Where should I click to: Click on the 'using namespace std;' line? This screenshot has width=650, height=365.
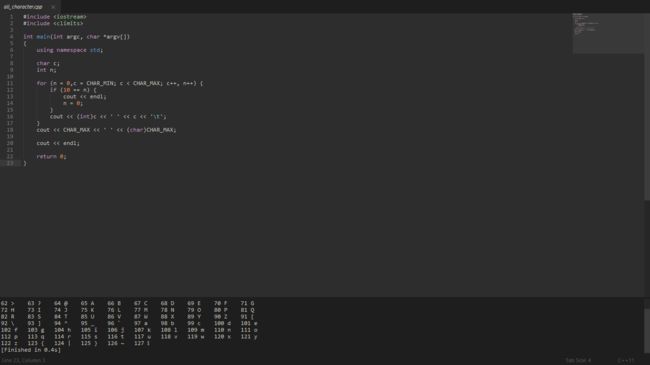[70, 50]
